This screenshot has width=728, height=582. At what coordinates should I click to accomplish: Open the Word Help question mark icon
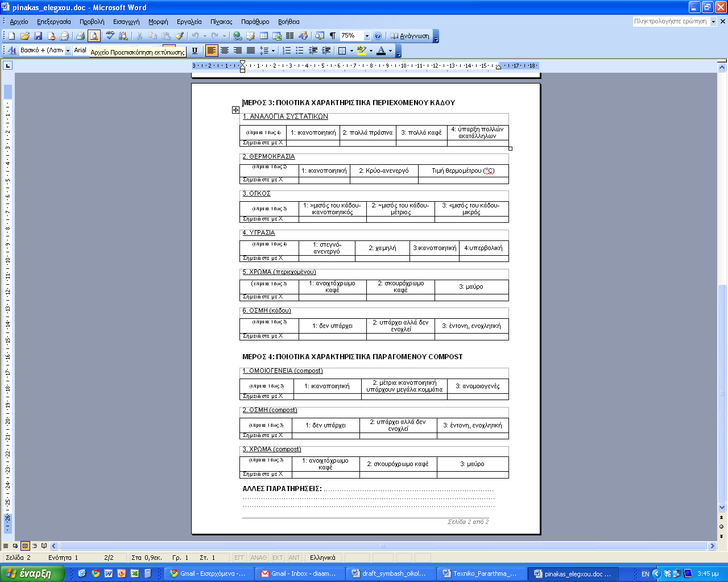pos(378,36)
